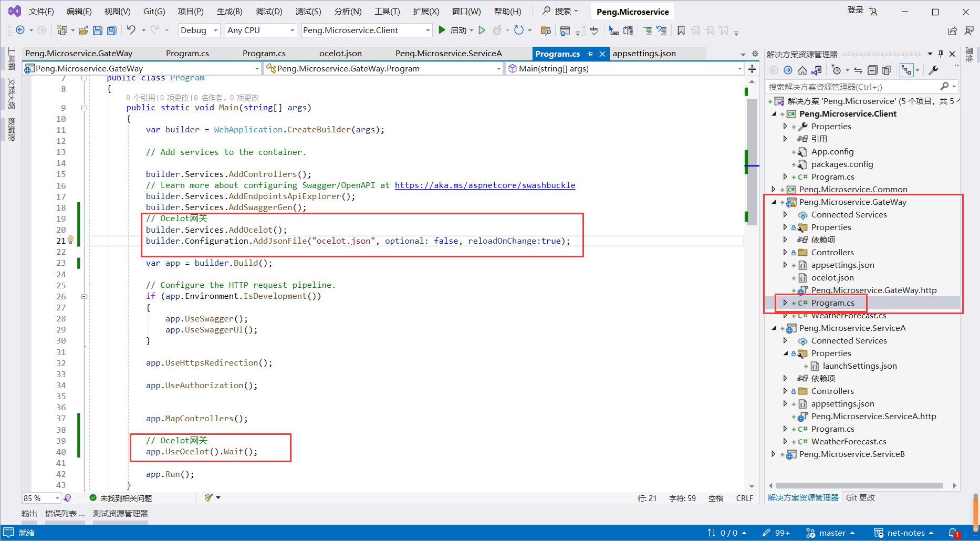
Task: Click the title bar 搜索 search box
Action: [560, 11]
